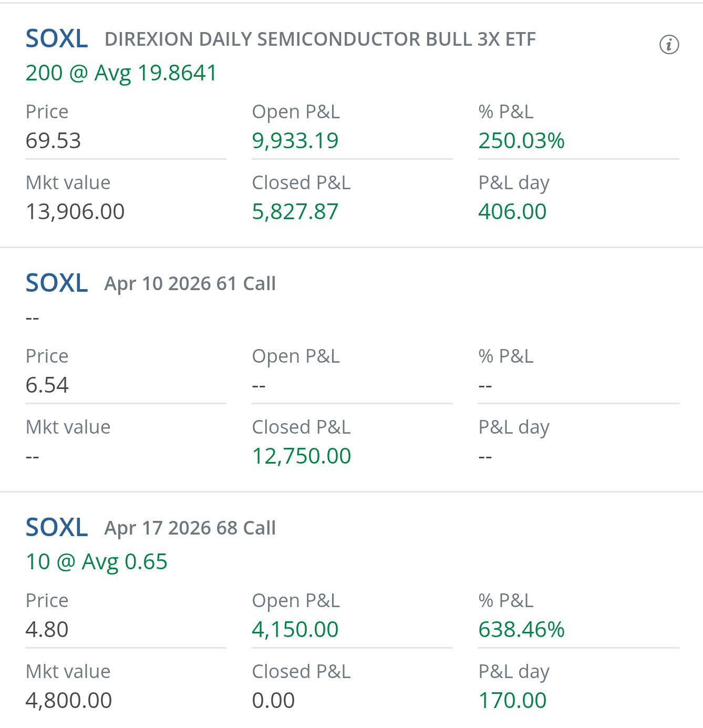Image resolution: width=703 pixels, height=728 pixels.
Task: Click the Closed P&L value 0.00
Action: click(274, 701)
